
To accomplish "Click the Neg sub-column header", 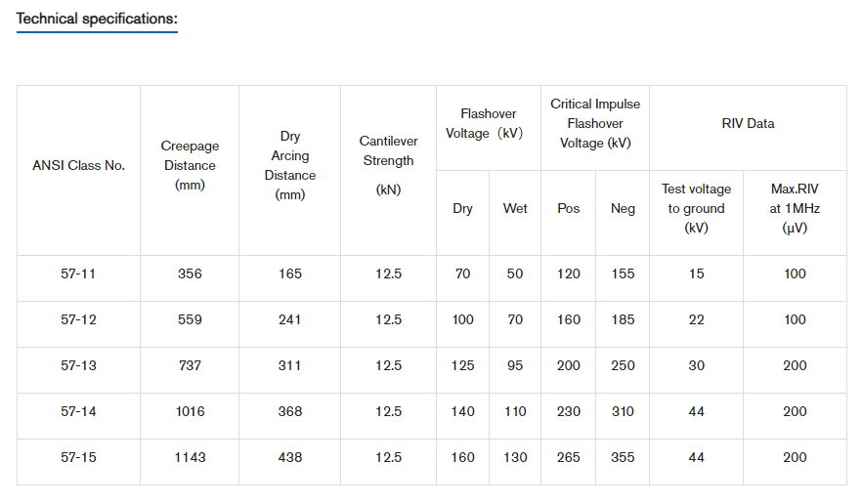I will [623, 209].
